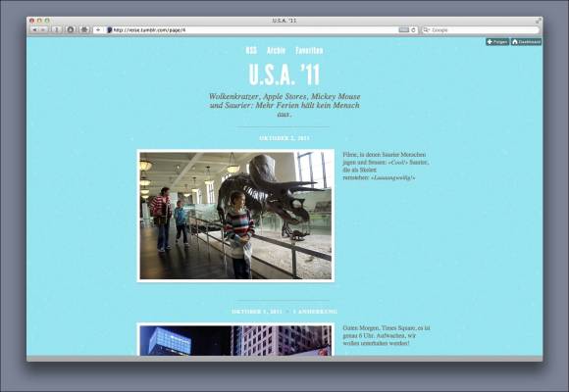This screenshot has width=569, height=392.
Task: Focus the Google search field
Action: [x=481, y=30]
